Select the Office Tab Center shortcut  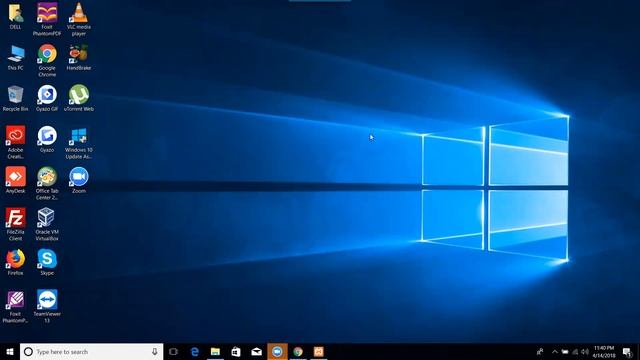47,183
